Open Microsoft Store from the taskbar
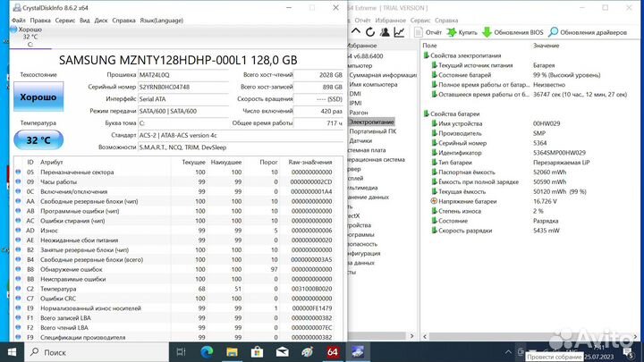 (257, 352)
